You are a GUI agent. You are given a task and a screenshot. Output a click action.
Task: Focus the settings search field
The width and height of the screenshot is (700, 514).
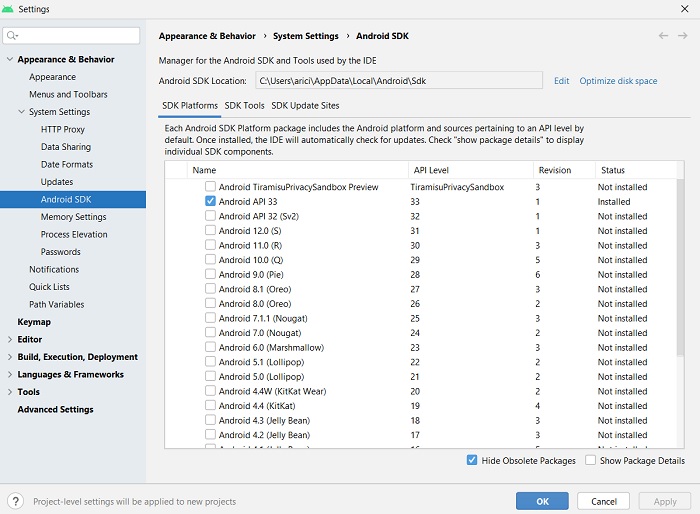click(71, 36)
